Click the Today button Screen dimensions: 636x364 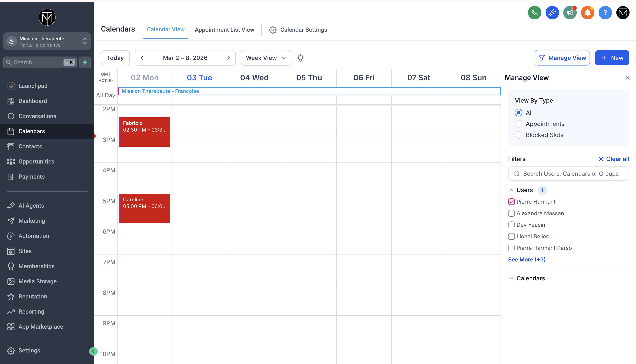115,58
